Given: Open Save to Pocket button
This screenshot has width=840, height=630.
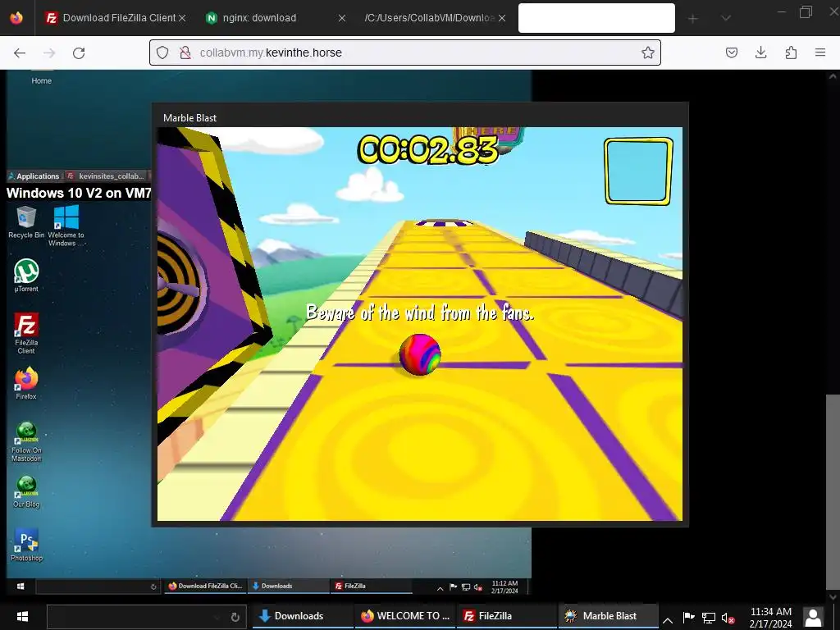Looking at the screenshot, I should [731, 52].
